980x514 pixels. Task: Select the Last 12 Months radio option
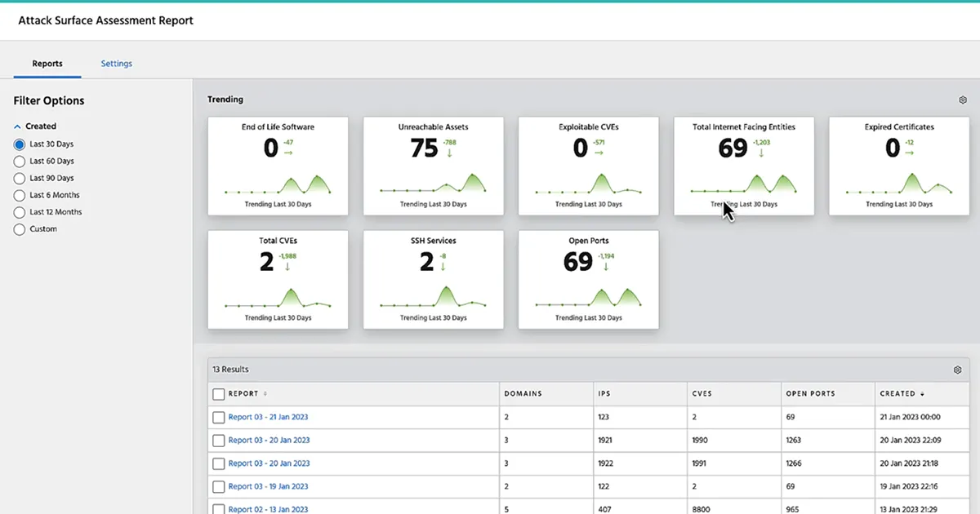tap(20, 212)
